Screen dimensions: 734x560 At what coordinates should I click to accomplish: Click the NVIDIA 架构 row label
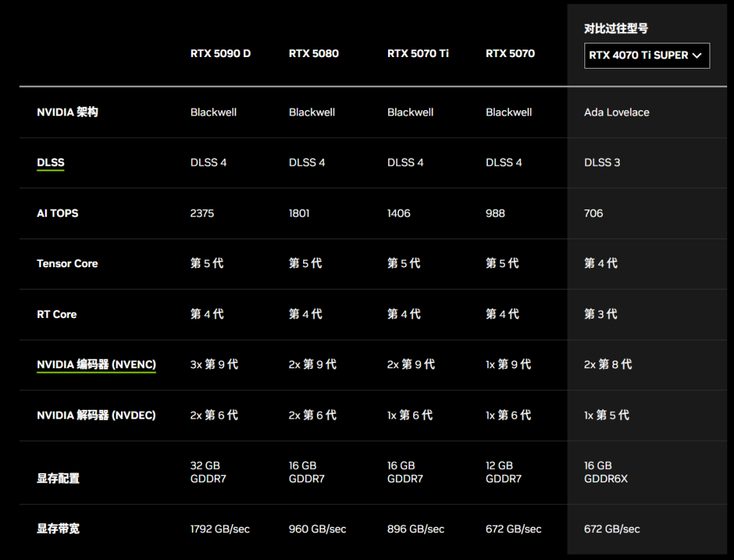67,112
